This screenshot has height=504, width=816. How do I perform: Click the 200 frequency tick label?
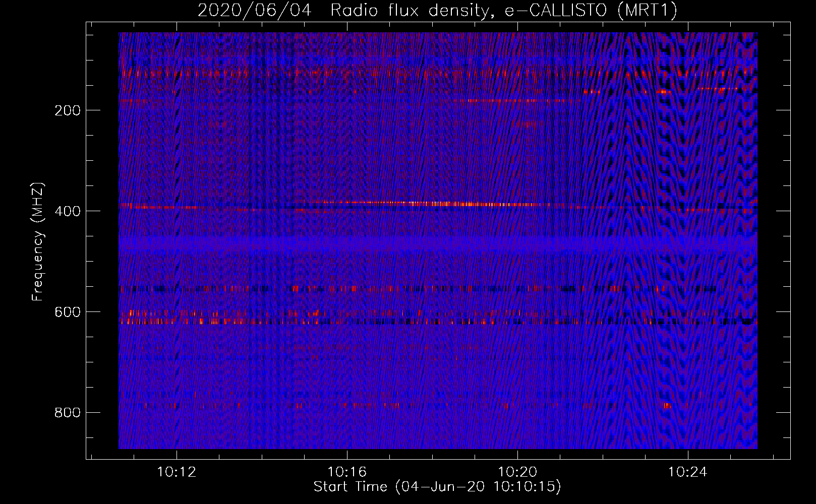(x=68, y=110)
